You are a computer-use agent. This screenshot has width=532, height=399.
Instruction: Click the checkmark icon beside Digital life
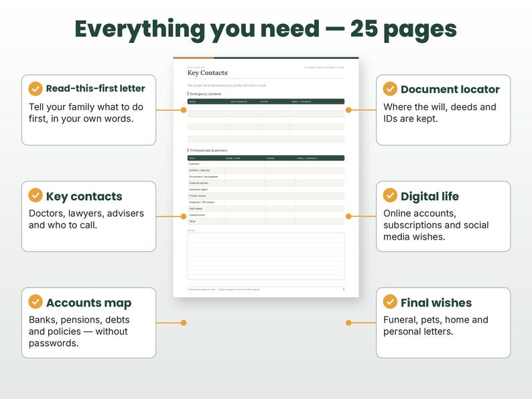[390, 195]
